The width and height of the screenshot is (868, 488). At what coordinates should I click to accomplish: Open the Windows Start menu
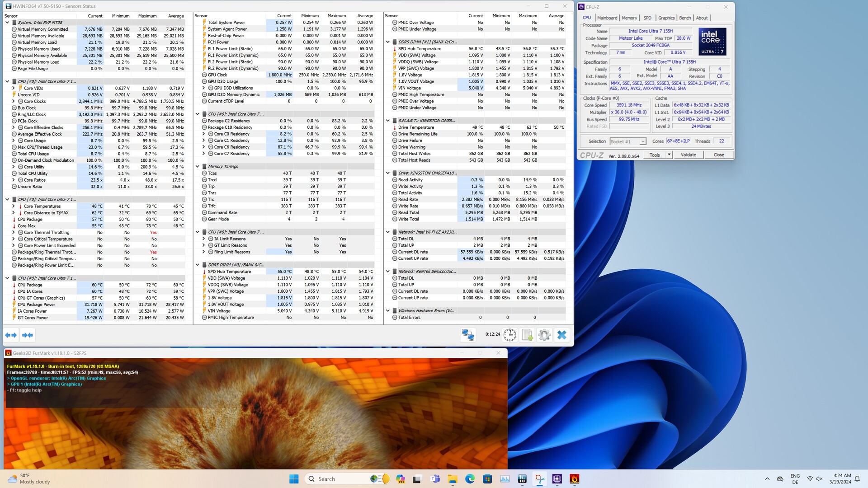click(x=294, y=479)
